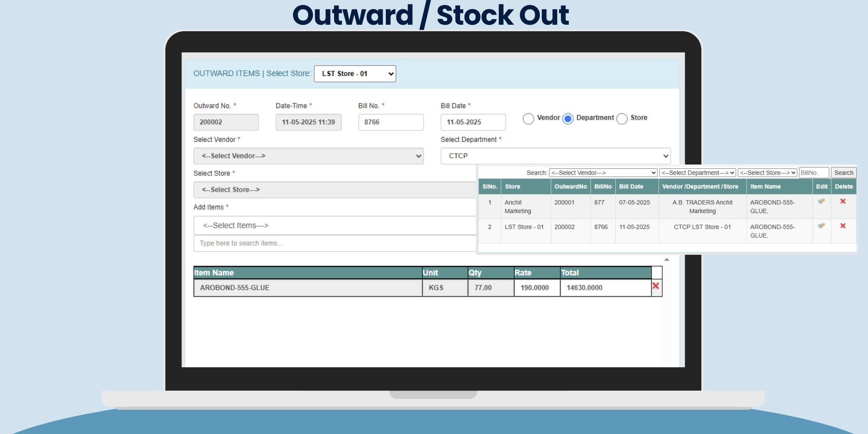Viewport: 868px width, 434px height.
Task: Click the Bill No. field containing 8766
Action: (x=391, y=122)
